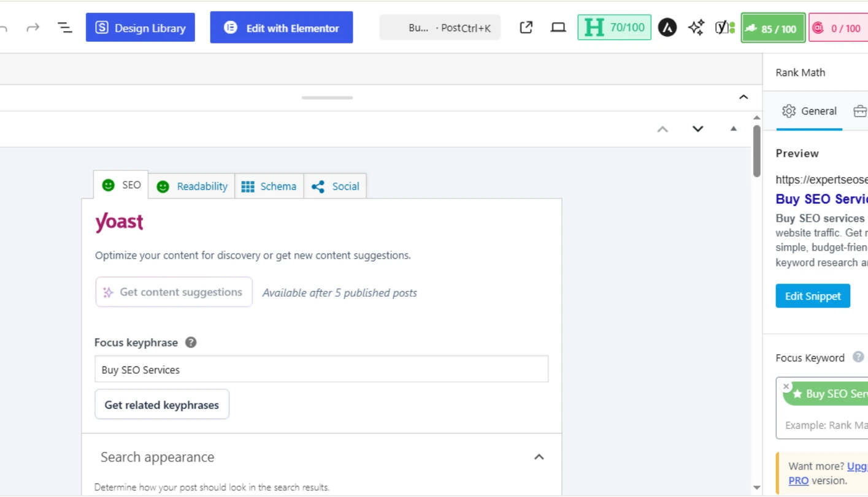Click the scrollbar down arrow
The width and height of the screenshot is (868, 497).
pos(756,488)
